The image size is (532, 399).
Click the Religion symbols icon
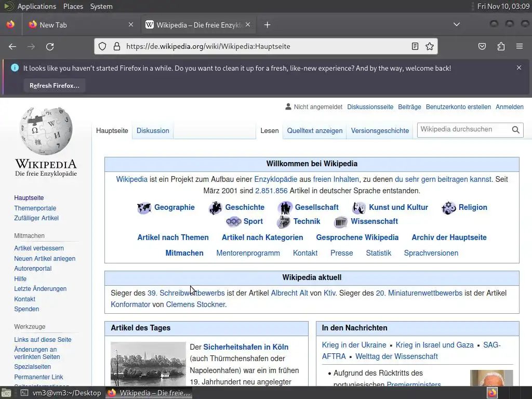pyautogui.click(x=448, y=208)
